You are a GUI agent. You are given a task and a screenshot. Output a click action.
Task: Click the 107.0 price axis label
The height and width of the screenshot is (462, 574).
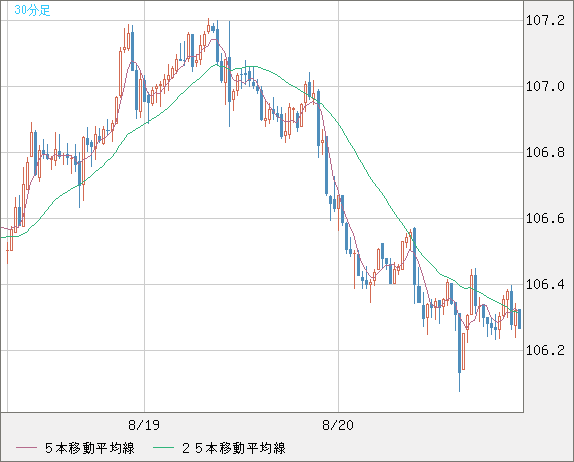coord(545,87)
